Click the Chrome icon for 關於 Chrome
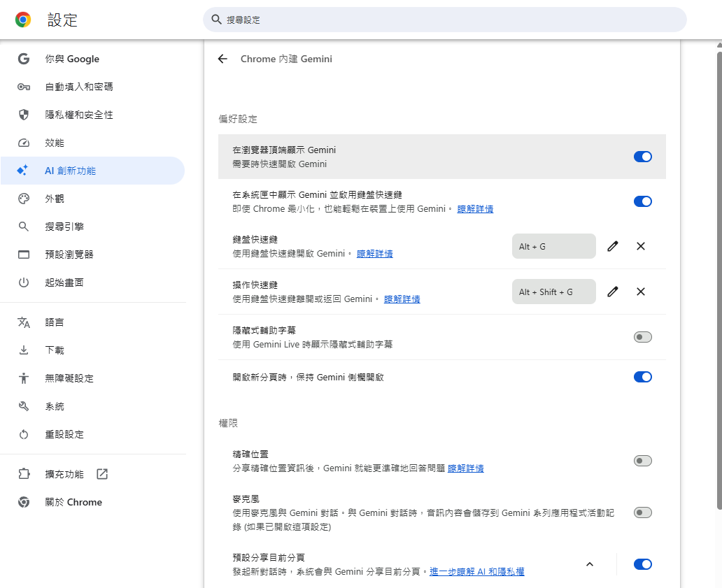 [24, 502]
